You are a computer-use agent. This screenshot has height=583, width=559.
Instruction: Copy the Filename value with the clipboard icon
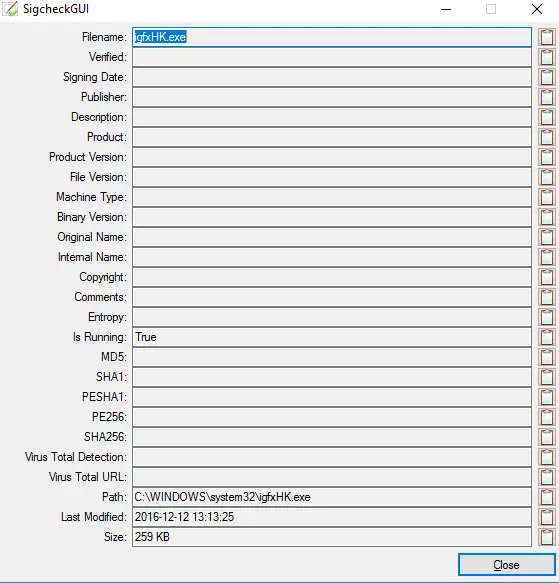546,37
